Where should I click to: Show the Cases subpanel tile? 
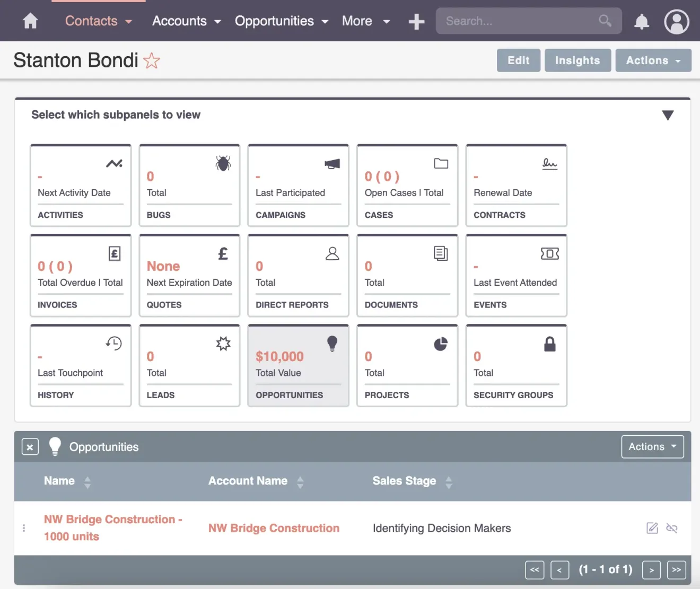[x=407, y=186]
